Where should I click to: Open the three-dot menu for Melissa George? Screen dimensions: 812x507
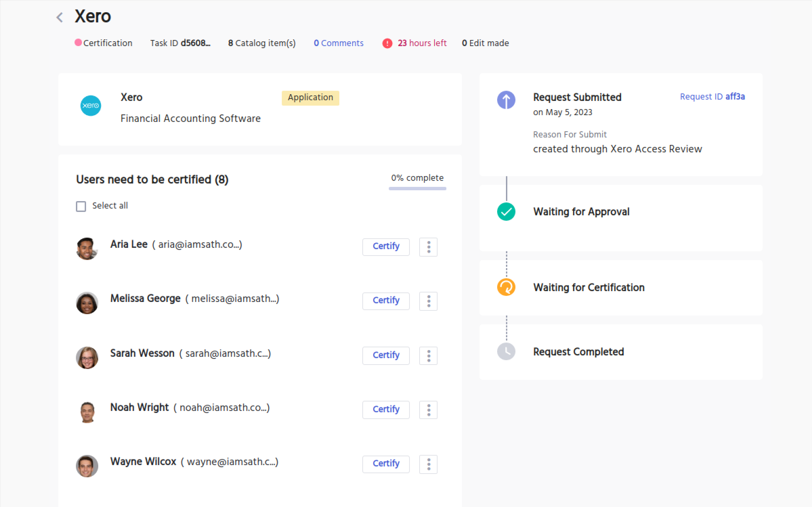(x=428, y=301)
